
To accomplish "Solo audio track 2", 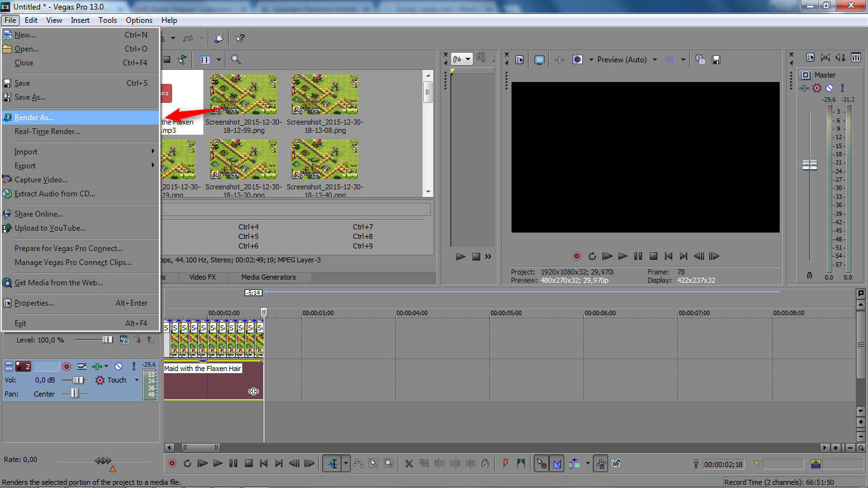I will (x=134, y=367).
